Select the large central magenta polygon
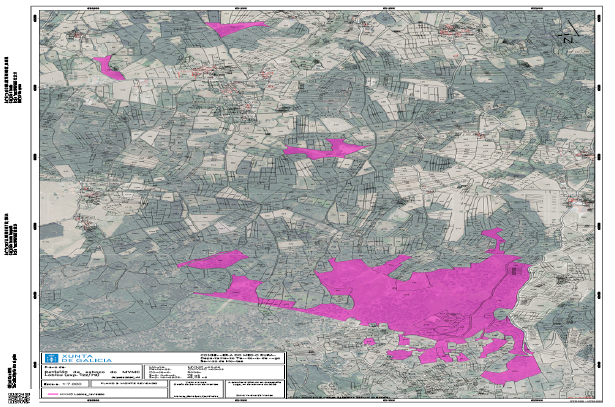 tap(424, 294)
